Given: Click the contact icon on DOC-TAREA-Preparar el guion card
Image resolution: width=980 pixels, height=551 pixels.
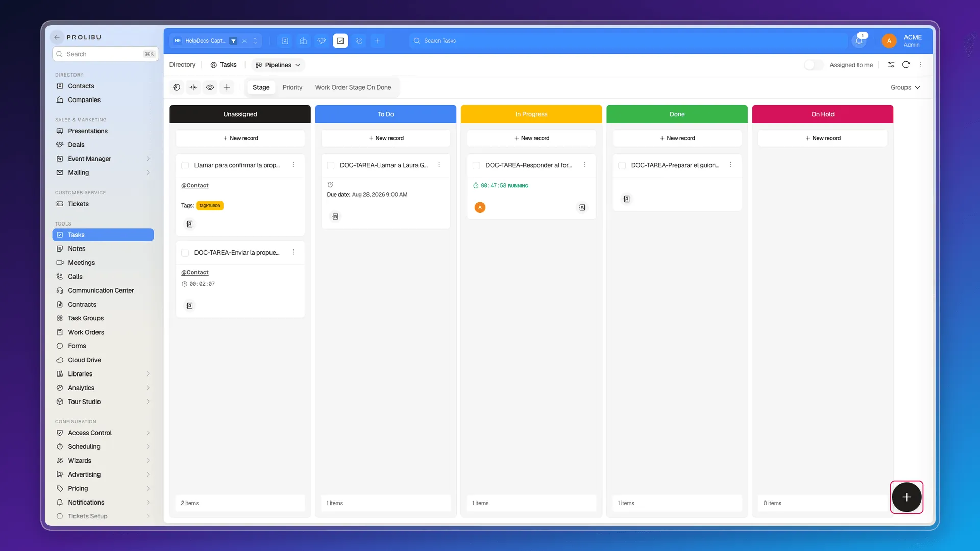Looking at the screenshot, I should point(626,199).
